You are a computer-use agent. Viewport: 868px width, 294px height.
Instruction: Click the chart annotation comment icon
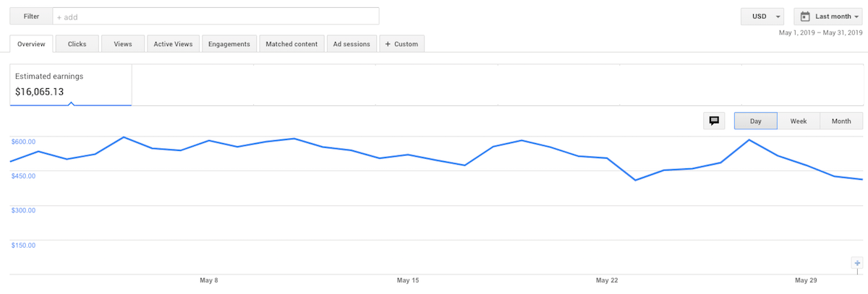[x=714, y=121]
